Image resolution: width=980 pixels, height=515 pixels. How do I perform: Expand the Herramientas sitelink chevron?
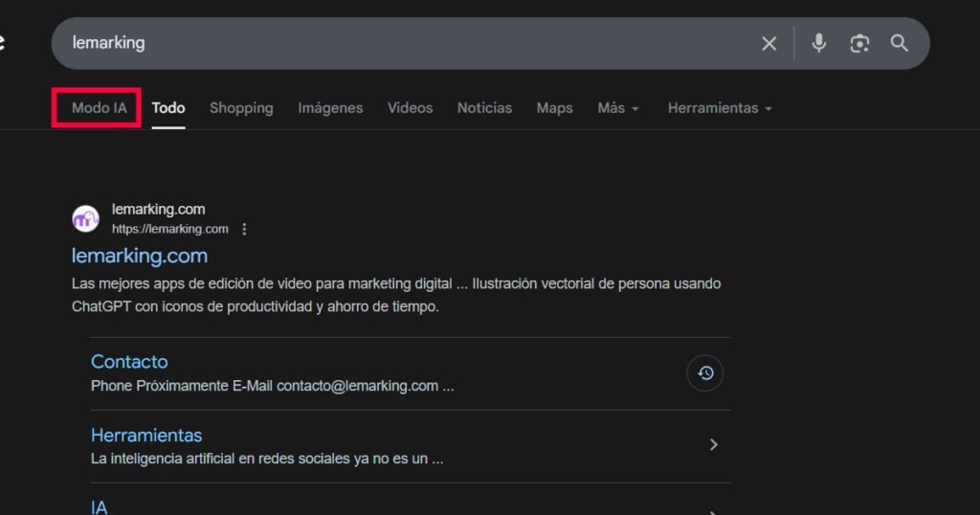click(713, 445)
